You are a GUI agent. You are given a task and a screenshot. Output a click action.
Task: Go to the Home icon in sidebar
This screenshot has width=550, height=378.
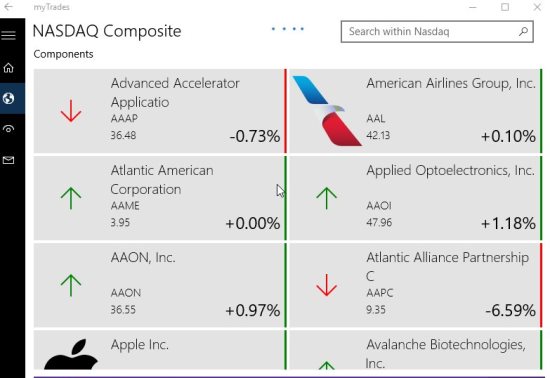tap(8, 68)
